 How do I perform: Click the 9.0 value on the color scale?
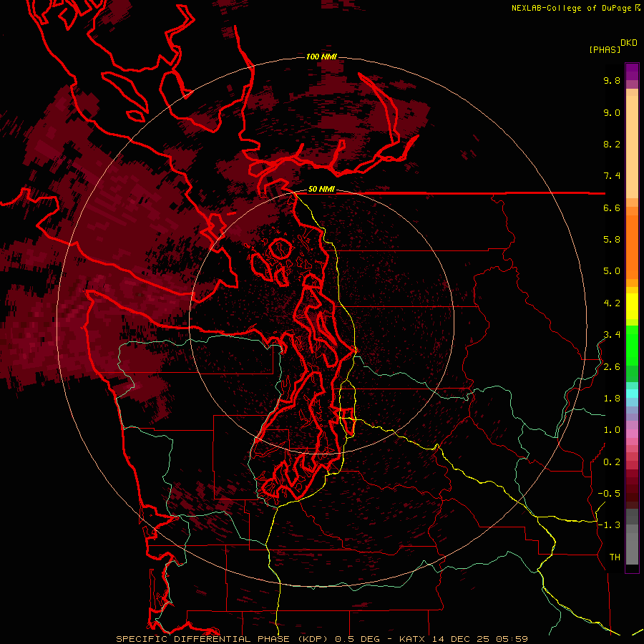pyautogui.click(x=612, y=112)
